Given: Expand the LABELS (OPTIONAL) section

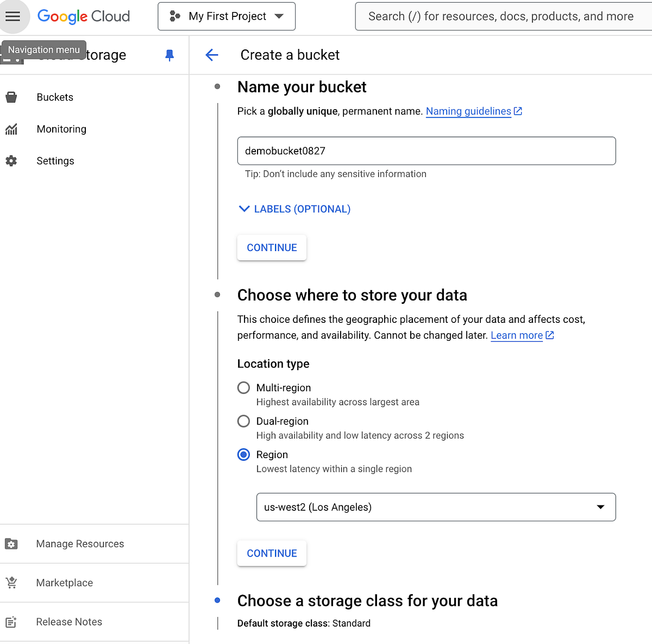Looking at the screenshot, I should (293, 209).
